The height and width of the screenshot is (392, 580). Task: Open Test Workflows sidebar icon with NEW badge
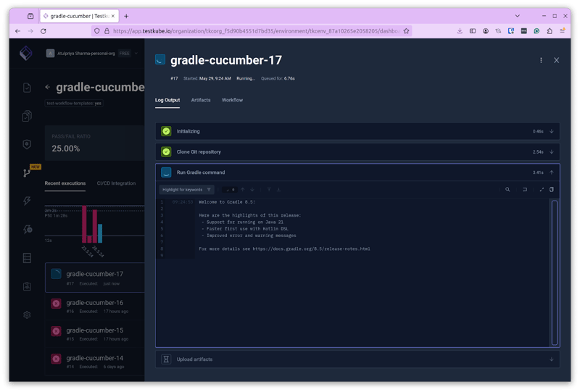[x=27, y=172]
